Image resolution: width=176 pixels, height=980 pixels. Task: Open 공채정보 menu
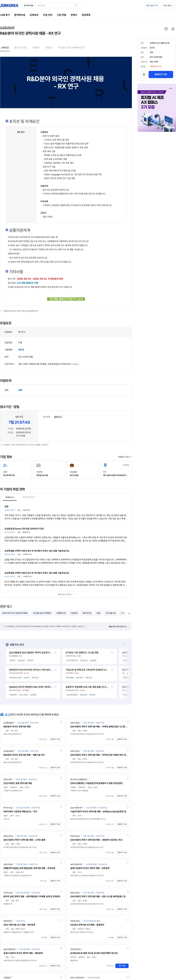[34, 15]
